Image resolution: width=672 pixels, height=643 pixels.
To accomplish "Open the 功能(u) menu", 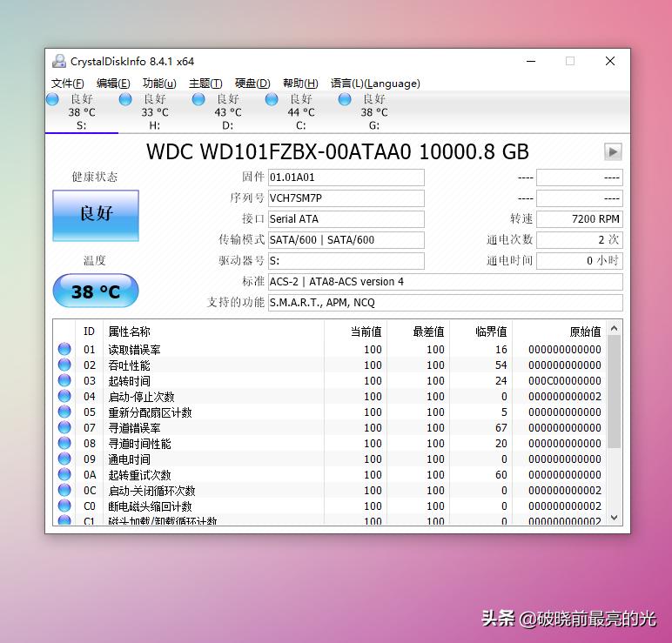I will pyautogui.click(x=159, y=84).
